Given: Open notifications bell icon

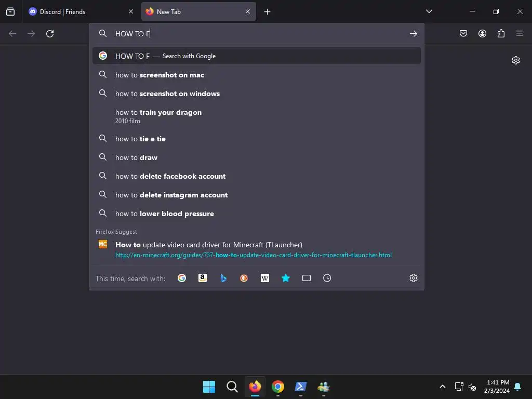Looking at the screenshot, I should (518, 387).
